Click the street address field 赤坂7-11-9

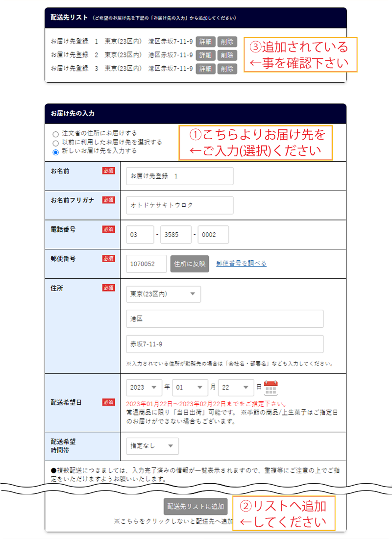click(224, 344)
